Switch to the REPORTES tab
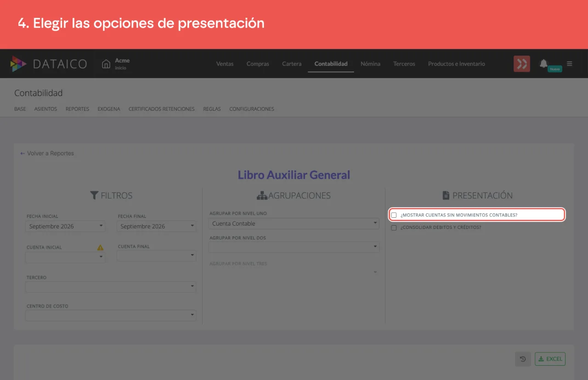Image resolution: width=588 pixels, height=380 pixels. [x=77, y=109]
